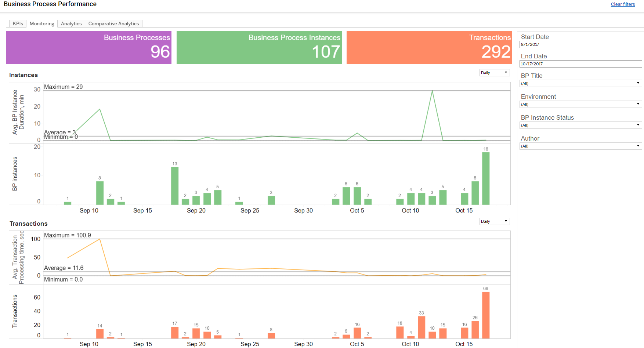Screen dimensions: 644x348
Task: Select the Analytics tab
Action: pos(71,23)
